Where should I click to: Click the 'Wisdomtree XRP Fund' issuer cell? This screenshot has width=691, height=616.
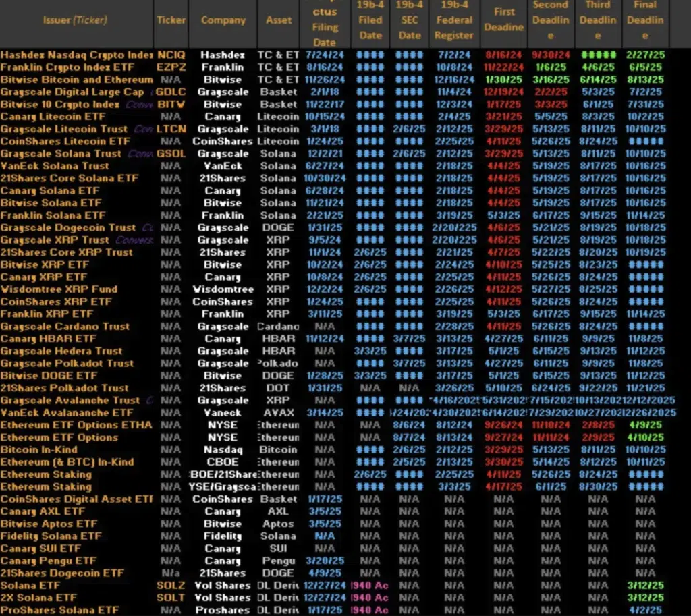[x=59, y=289]
